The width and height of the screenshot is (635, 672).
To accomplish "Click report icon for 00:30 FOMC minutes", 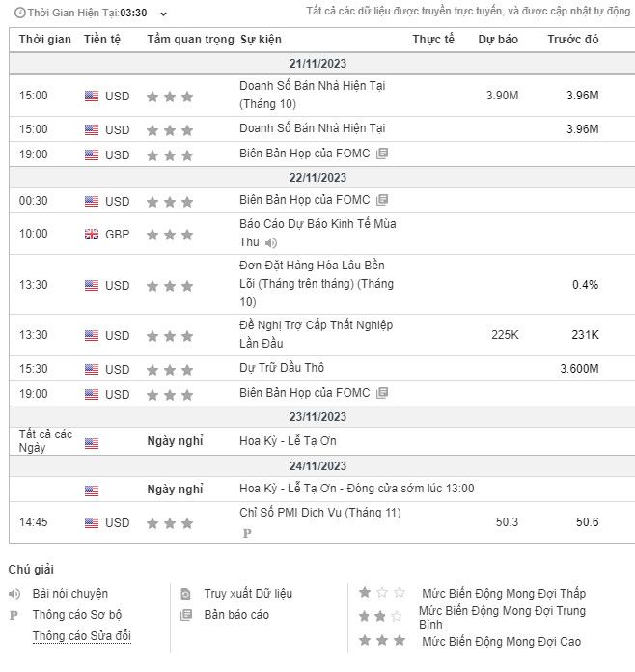I will click(382, 201).
